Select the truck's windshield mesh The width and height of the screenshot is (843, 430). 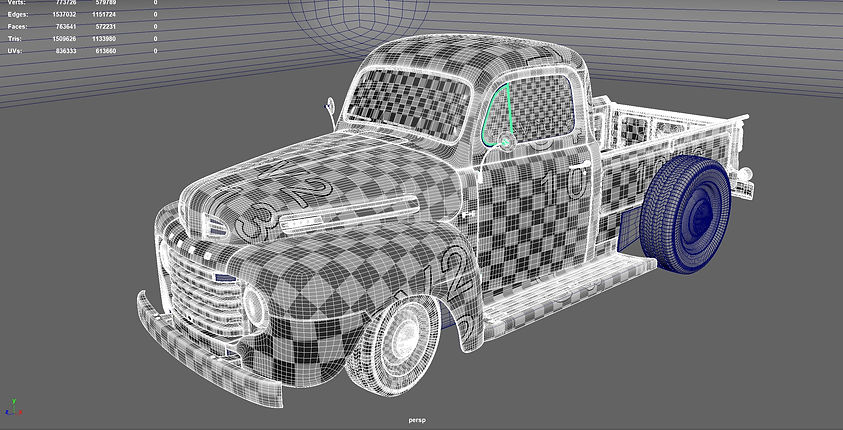click(x=409, y=104)
